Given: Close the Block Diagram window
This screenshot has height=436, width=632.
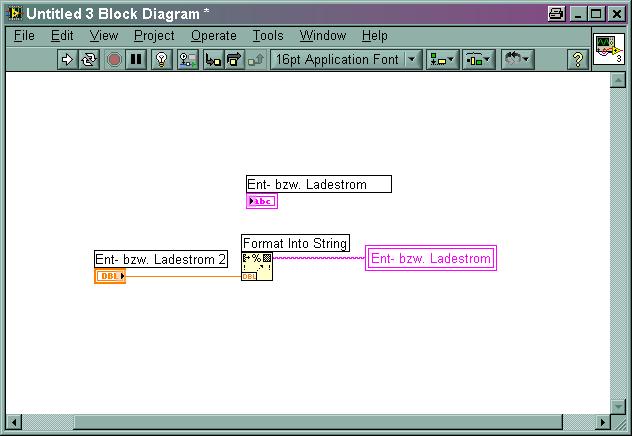Looking at the screenshot, I should 617,14.
